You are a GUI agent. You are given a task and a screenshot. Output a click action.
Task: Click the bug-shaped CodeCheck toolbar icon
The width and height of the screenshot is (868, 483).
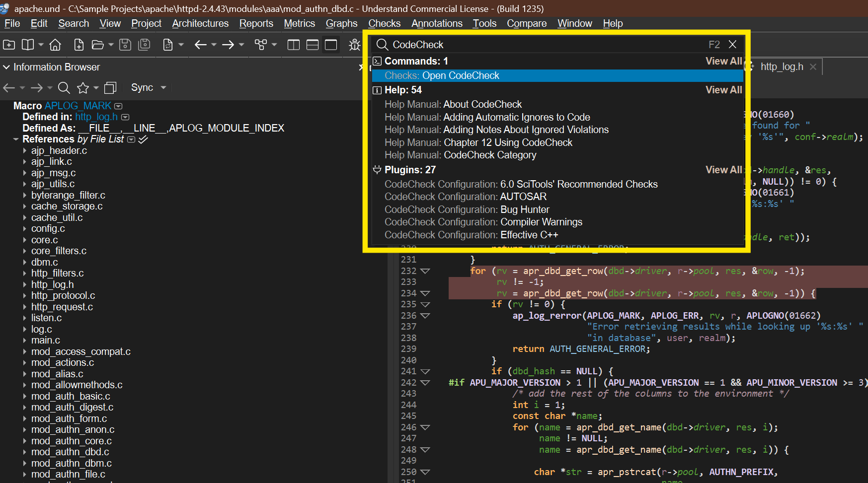(355, 45)
